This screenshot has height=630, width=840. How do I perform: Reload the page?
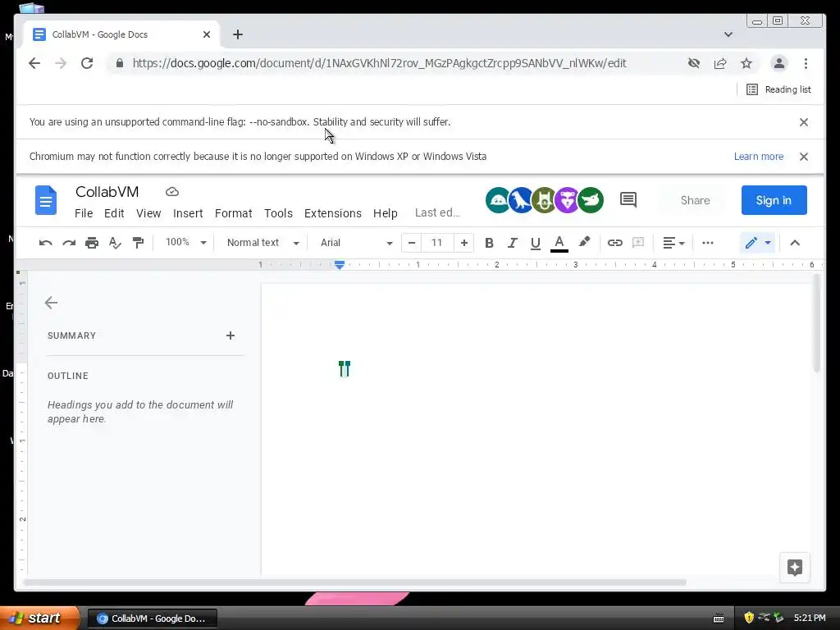pyautogui.click(x=87, y=63)
